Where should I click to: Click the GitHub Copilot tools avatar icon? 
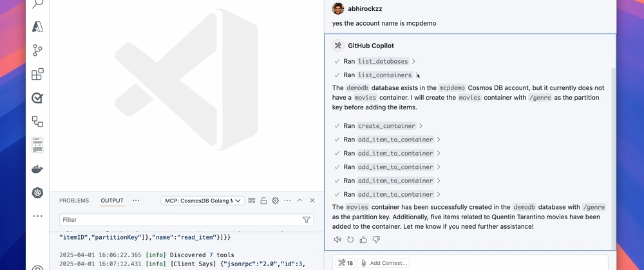338,46
